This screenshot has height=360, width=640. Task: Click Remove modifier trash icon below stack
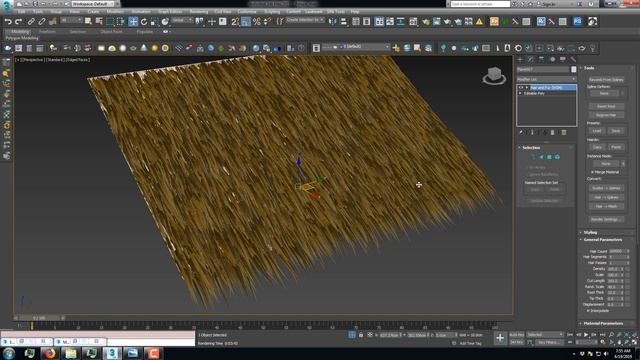pyautogui.click(x=552, y=133)
